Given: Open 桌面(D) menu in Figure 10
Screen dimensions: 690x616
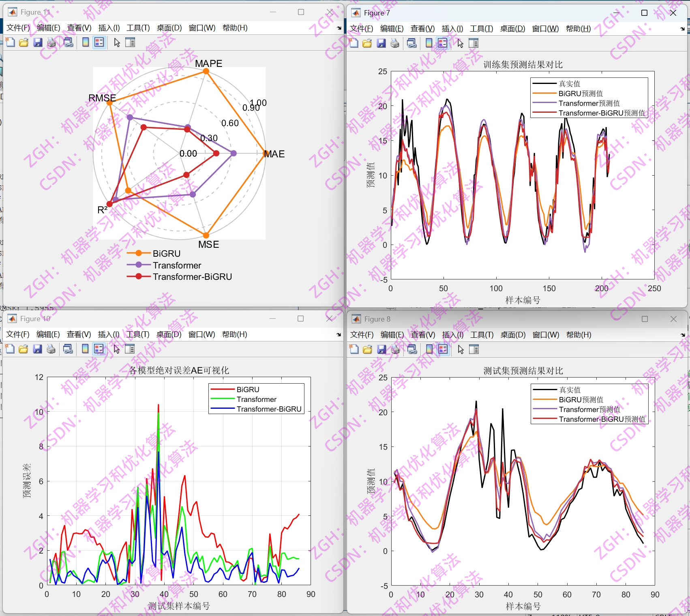Looking at the screenshot, I should pyautogui.click(x=169, y=335).
